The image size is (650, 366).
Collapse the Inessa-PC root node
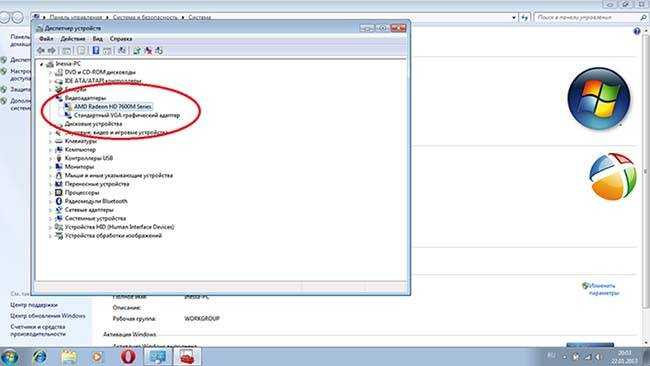pyautogui.click(x=42, y=64)
